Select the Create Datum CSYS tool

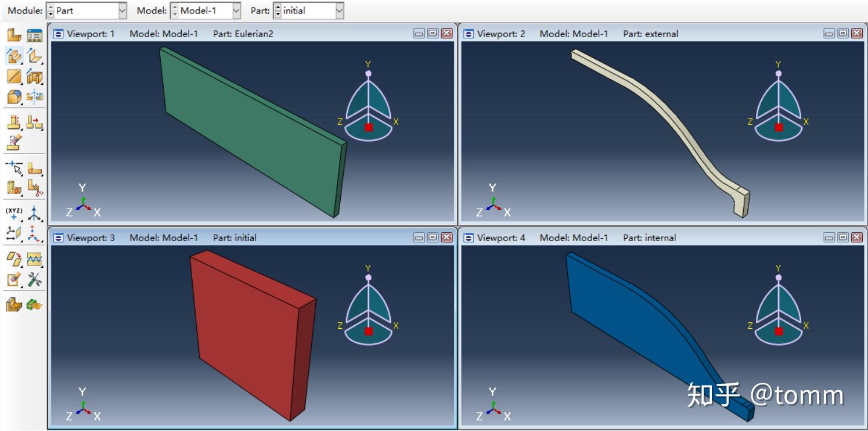point(35,234)
